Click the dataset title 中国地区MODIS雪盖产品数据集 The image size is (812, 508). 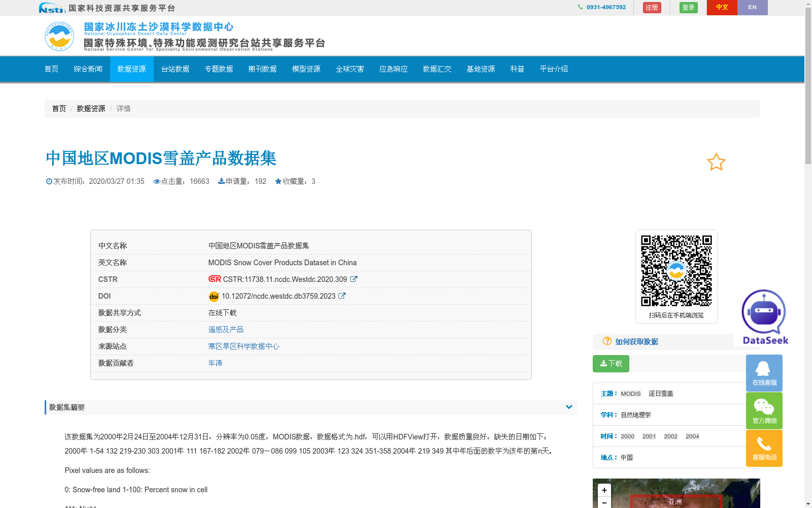pyautogui.click(x=161, y=158)
